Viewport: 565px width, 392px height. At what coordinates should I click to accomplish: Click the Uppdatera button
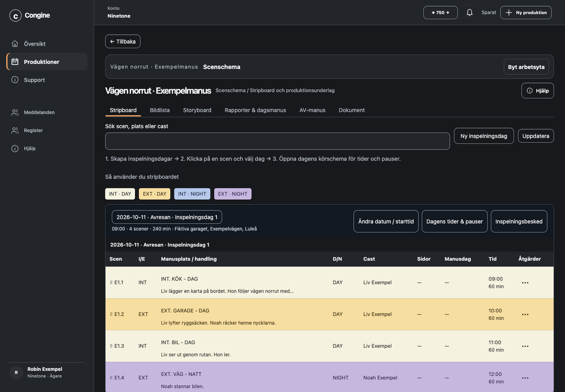tap(536, 136)
